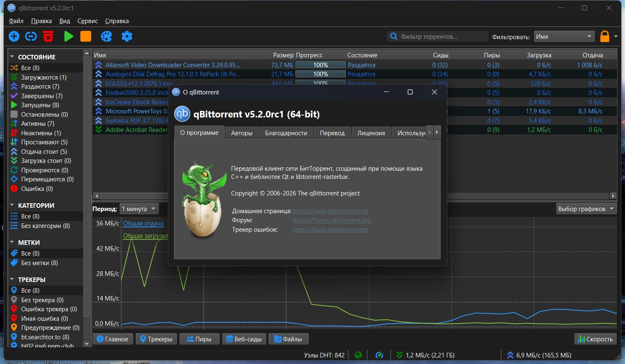Screen dimensions: 625x364
Task: Collapse the СОСТОЯНИЕ sidebar section
Action: point(12,57)
